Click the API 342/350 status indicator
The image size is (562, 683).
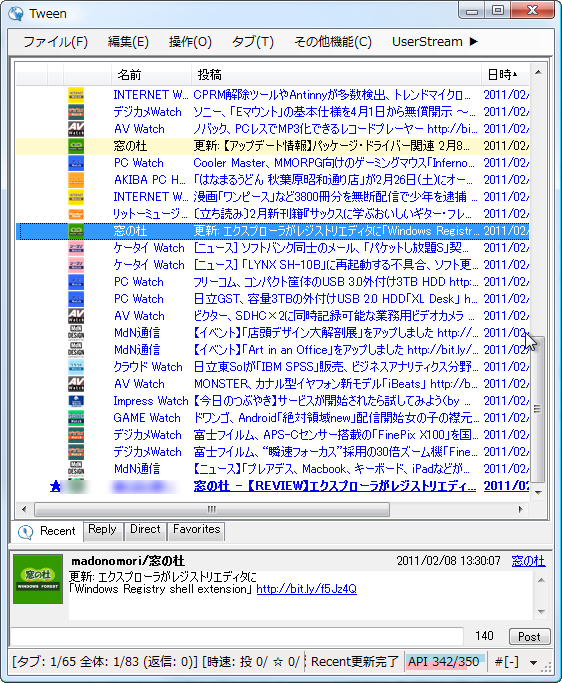pos(444,662)
